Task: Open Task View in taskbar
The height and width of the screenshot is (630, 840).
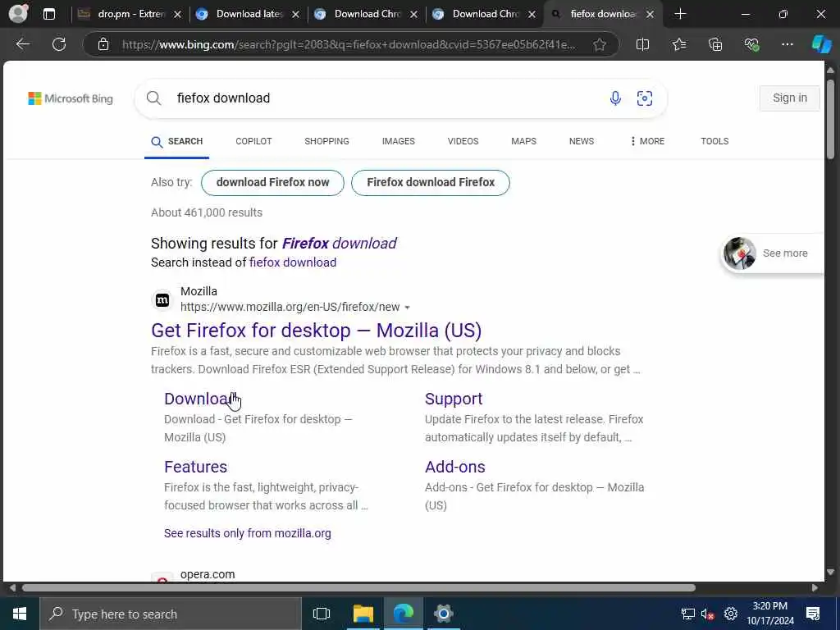Action: pyautogui.click(x=322, y=614)
